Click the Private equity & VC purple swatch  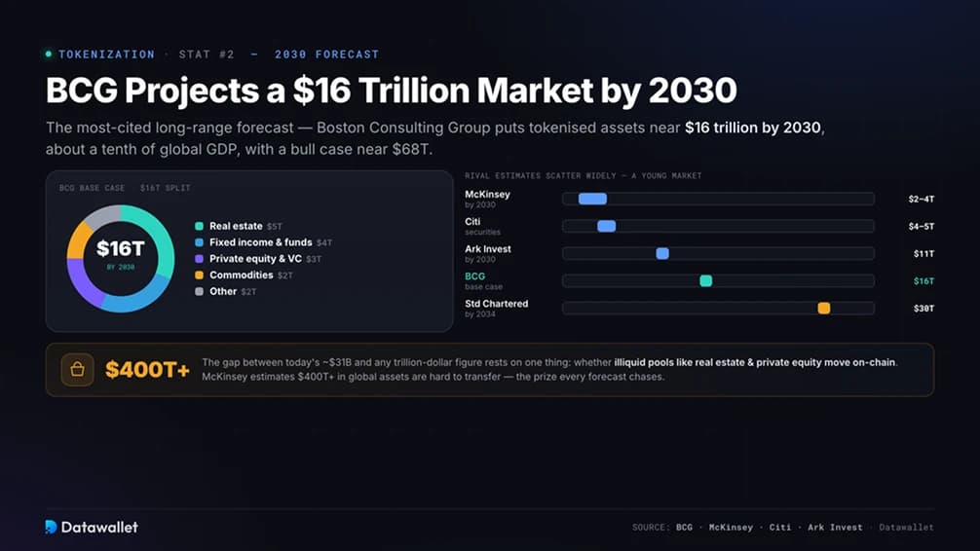(x=199, y=259)
